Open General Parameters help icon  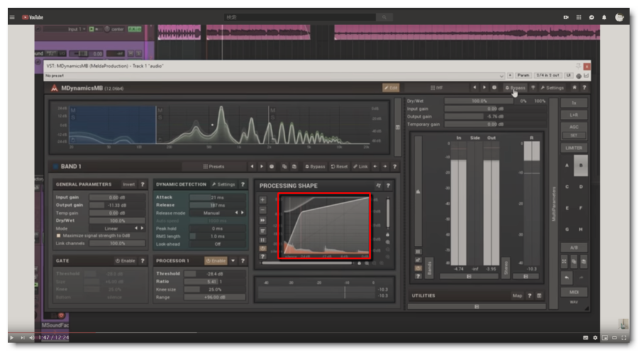coord(143,185)
